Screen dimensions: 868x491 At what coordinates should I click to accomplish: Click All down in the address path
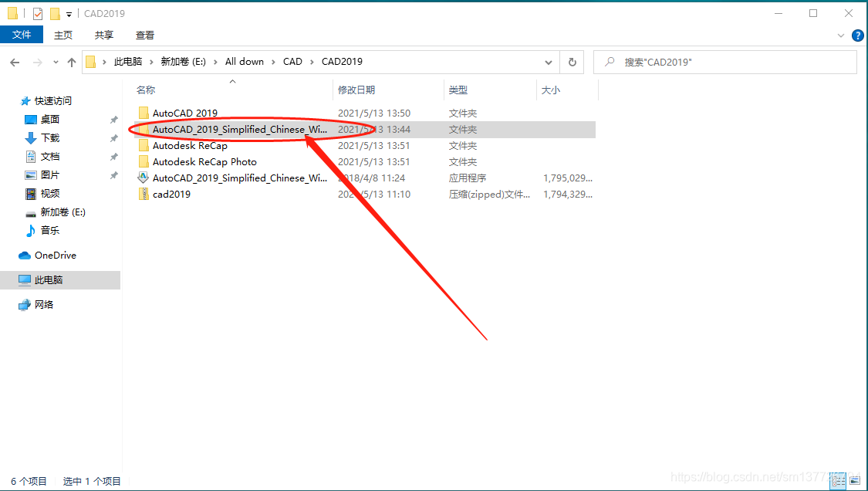tap(244, 62)
